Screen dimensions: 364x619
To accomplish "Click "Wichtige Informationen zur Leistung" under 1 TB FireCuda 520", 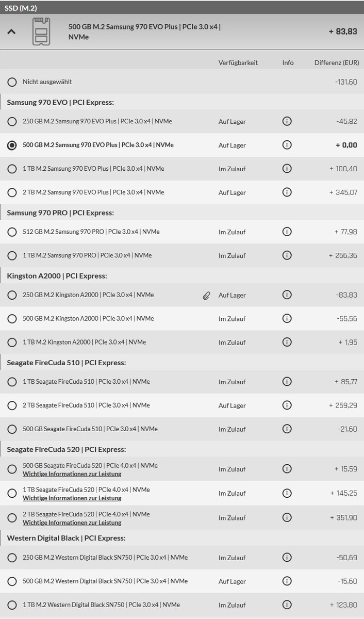I will (x=72, y=498).
